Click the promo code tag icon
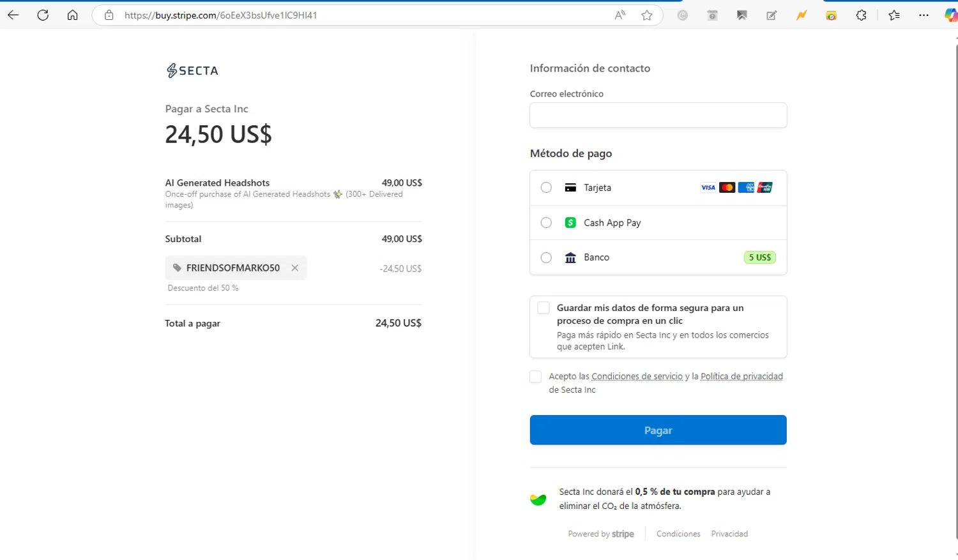The image size is (958, 560). (177, 268)
